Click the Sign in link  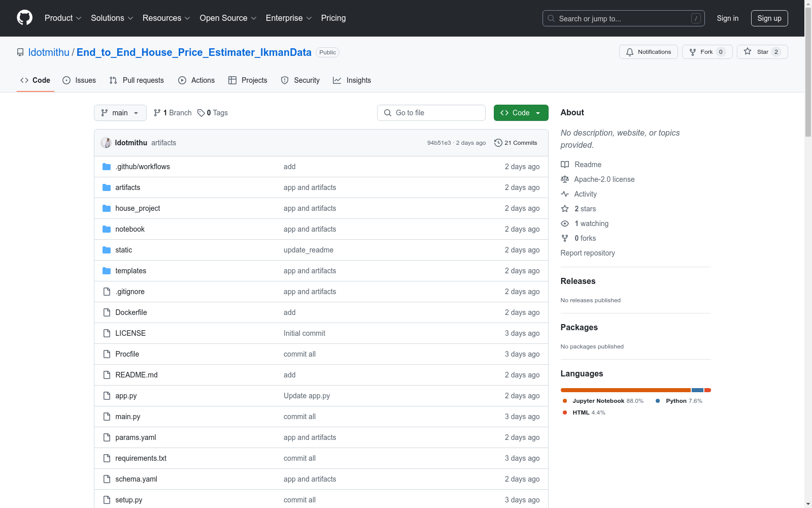[x=728, y=18]
